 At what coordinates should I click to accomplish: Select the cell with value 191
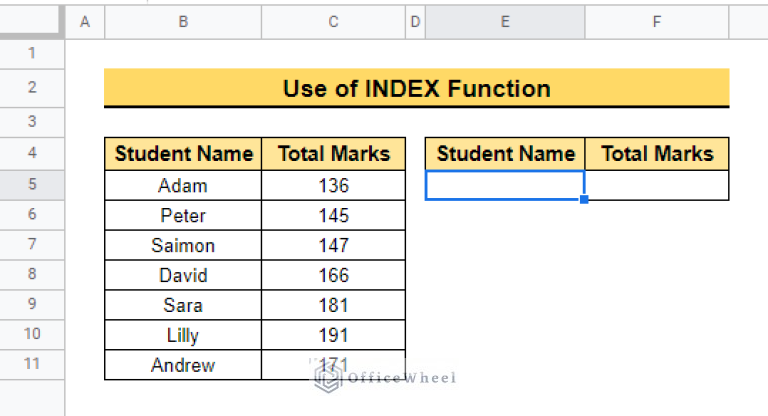click(334, 335)
